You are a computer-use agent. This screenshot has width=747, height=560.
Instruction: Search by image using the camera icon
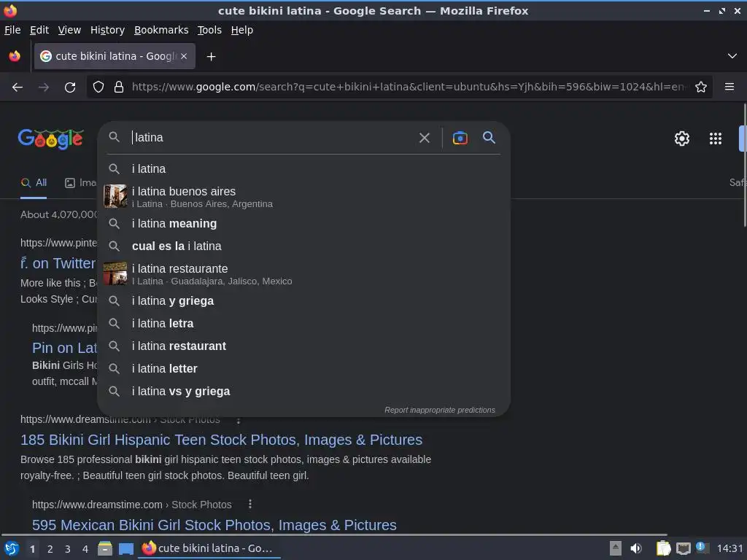(460, 138)
